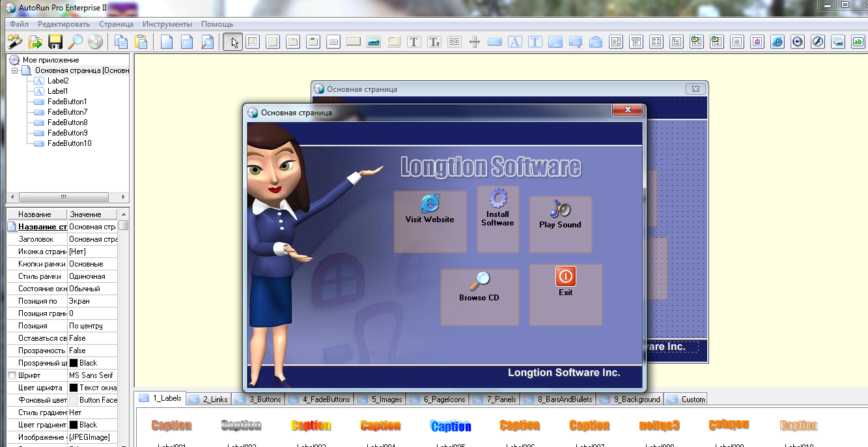Click the Internet Explorer browser object icon
Screen dimensions: 868x447
[777, 41]
